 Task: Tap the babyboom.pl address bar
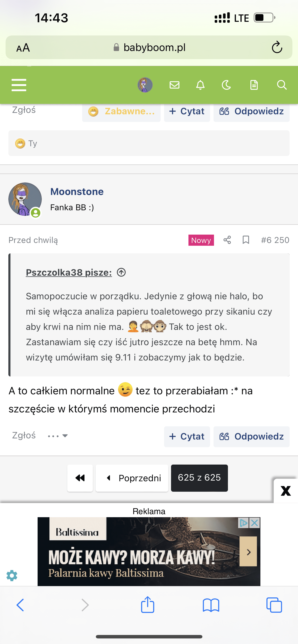[150, 48]
